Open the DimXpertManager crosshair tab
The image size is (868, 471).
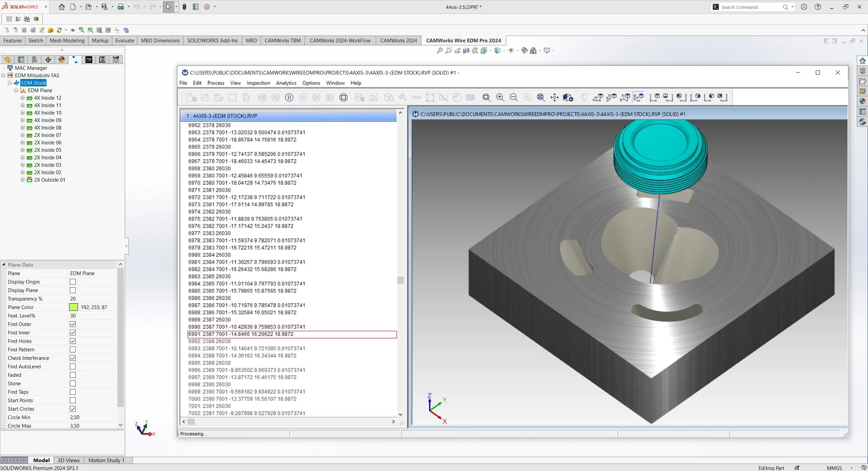tap(48, 60)
